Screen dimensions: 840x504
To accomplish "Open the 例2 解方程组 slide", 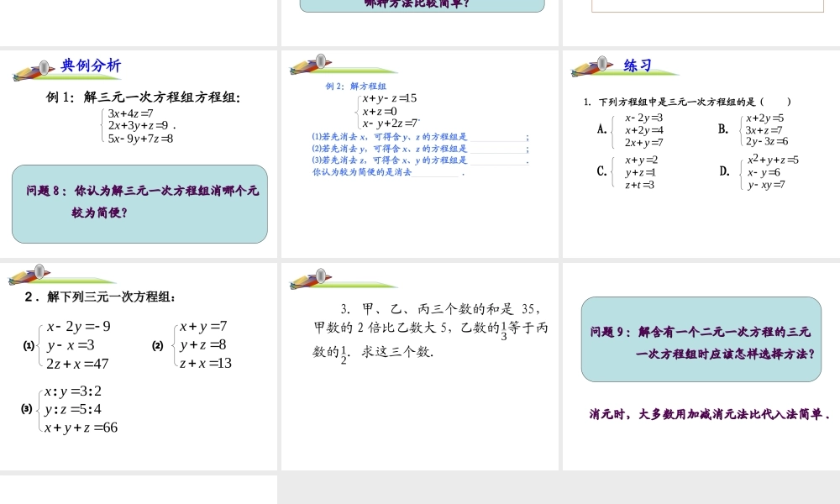I will pos(419,154).
